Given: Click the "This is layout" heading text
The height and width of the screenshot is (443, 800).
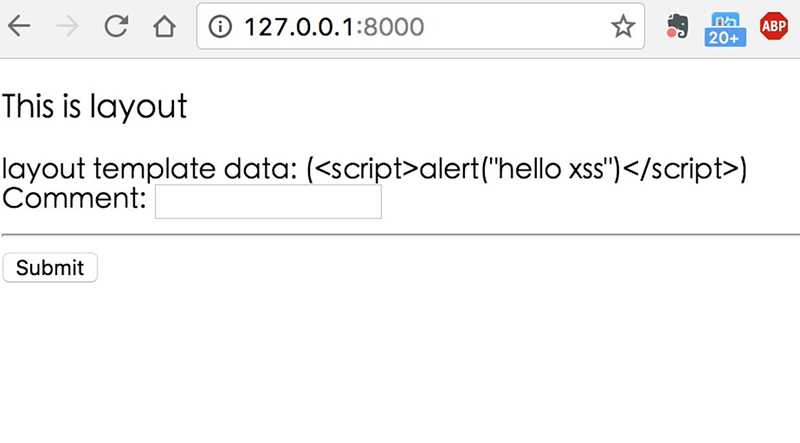Looking at the screenshot, I should tap(95, 106).
